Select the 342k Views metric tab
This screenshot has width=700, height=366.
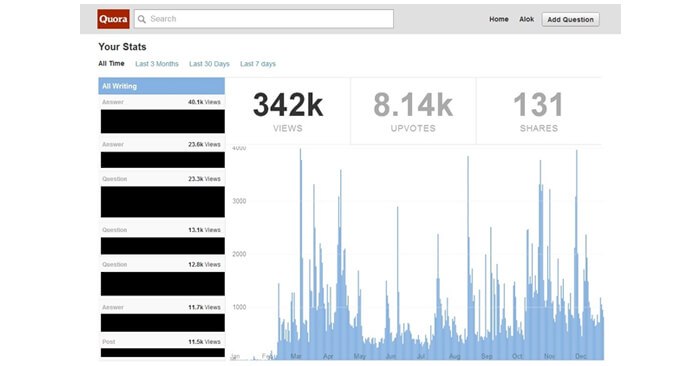coord(288,111)
